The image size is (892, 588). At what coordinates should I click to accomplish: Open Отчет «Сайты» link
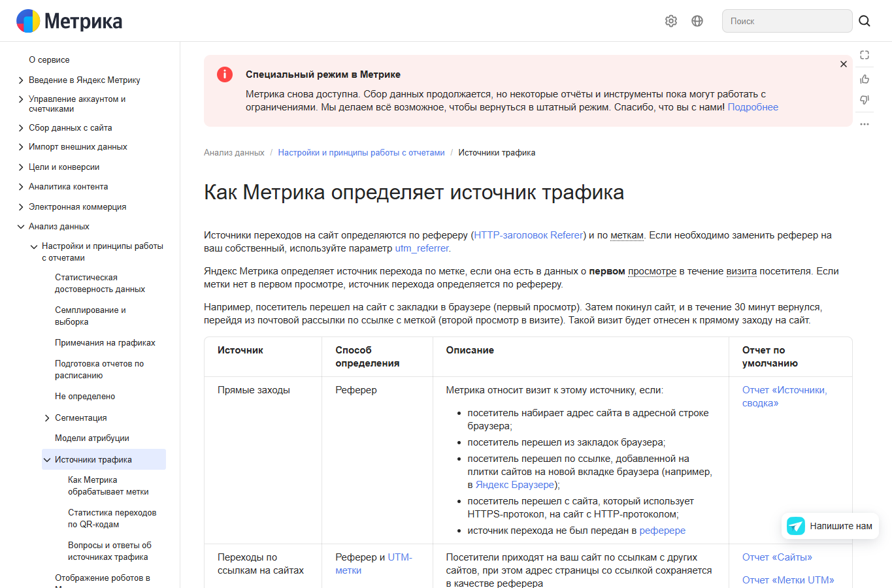click(777, 557)
